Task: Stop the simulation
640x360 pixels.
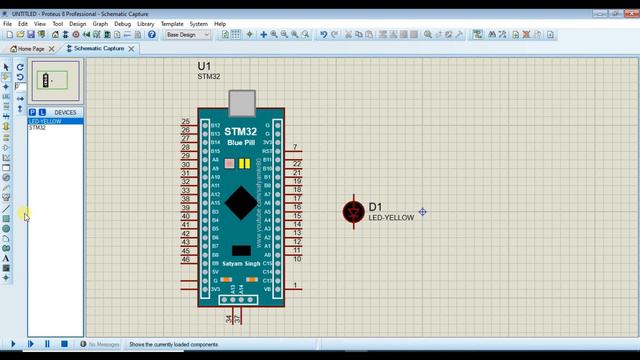Action: click(x=64, y=344)
